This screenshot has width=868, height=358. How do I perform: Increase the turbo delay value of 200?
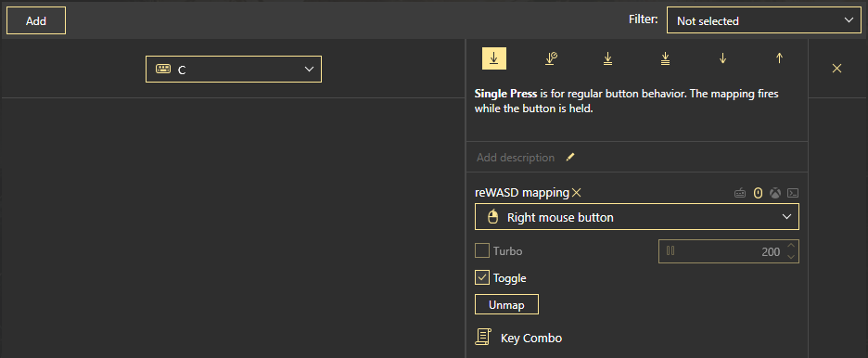790,246
